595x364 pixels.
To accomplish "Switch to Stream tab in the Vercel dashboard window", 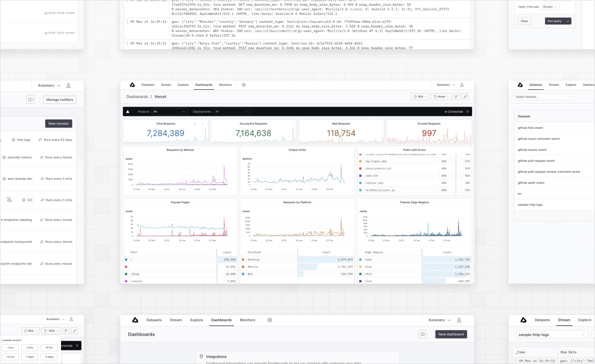I will pyautogui.click(x=166, y=85).
